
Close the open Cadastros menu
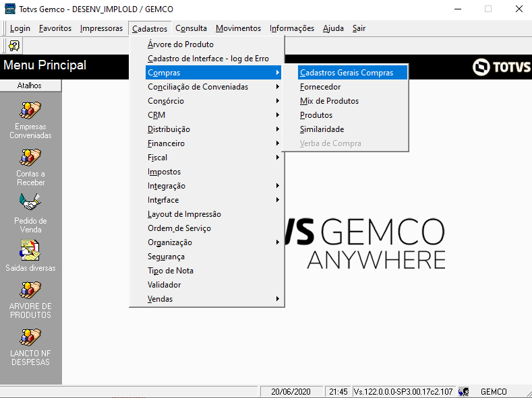point(150,28)
